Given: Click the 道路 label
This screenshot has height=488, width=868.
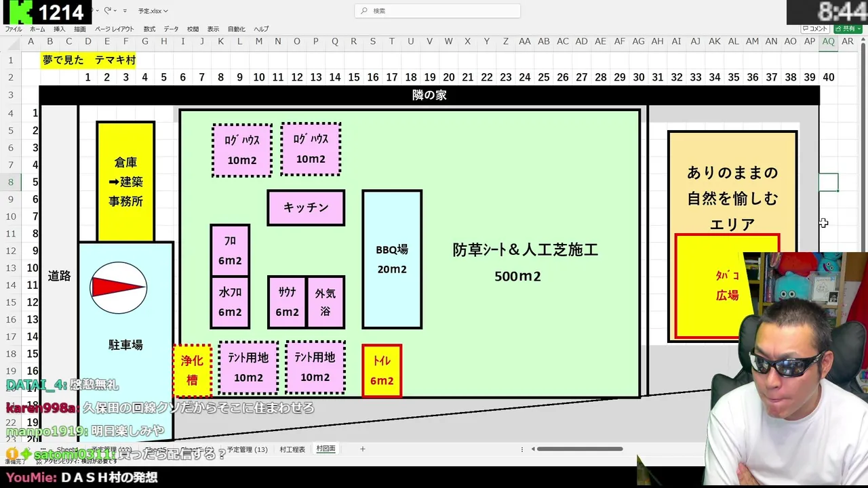Looking at the screenshot, I should coord(59,276).
